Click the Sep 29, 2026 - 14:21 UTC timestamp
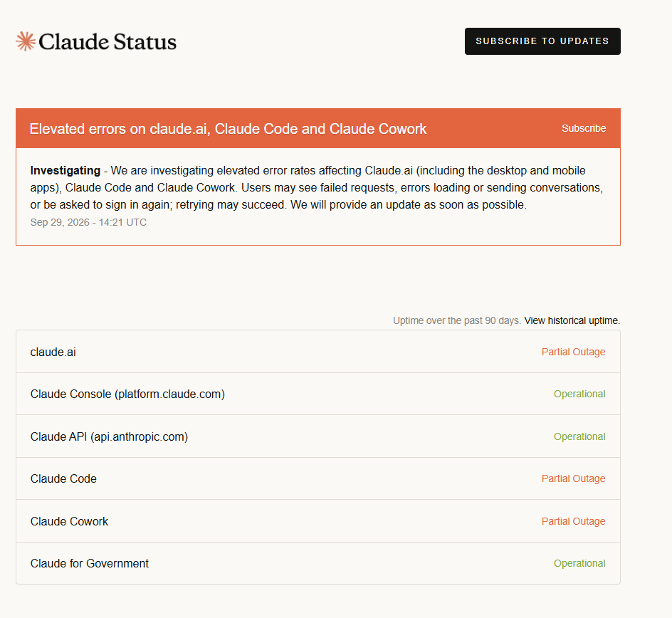Image resolution: width=672 pixels, height=618 pixels. (x=88, y=222)
